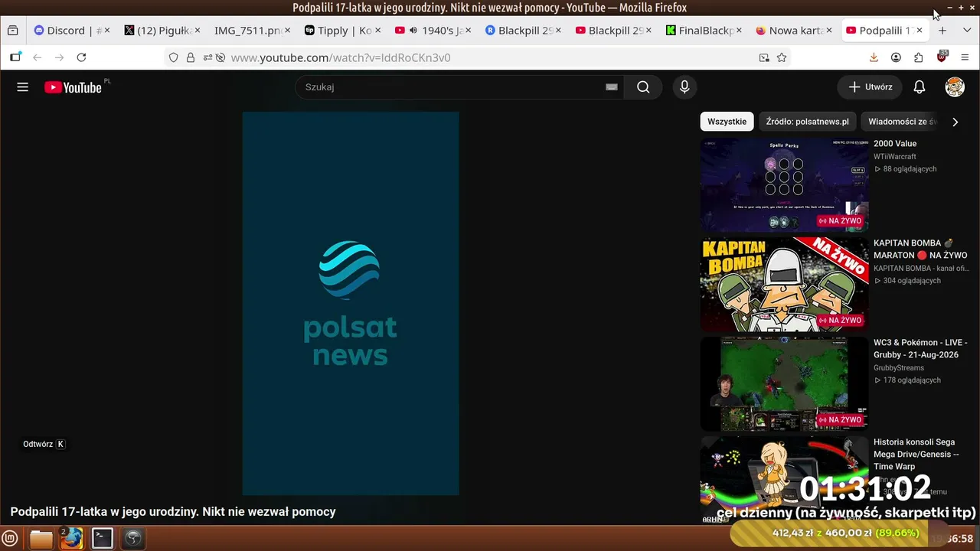The height and width of the screenshot is (551, 980).
Task: Click the Firefox reload page button
Action: click(x=81, y=57)
